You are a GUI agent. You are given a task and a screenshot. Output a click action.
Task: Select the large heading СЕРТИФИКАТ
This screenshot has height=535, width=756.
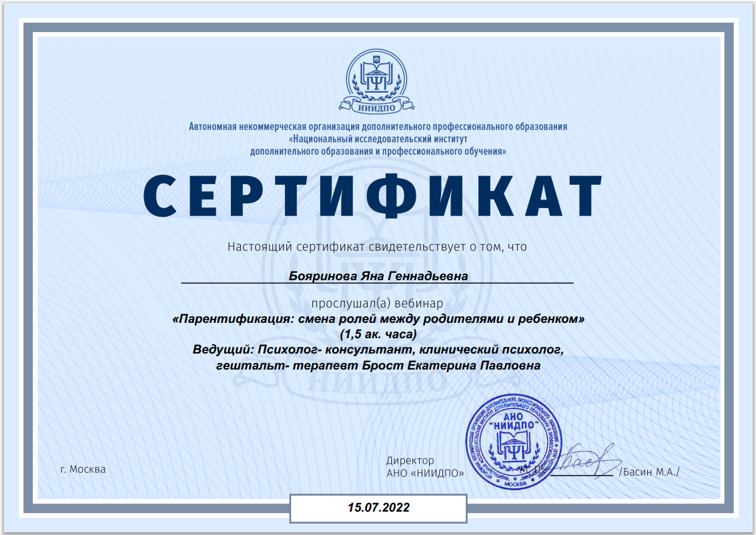(x=372, y=195)
